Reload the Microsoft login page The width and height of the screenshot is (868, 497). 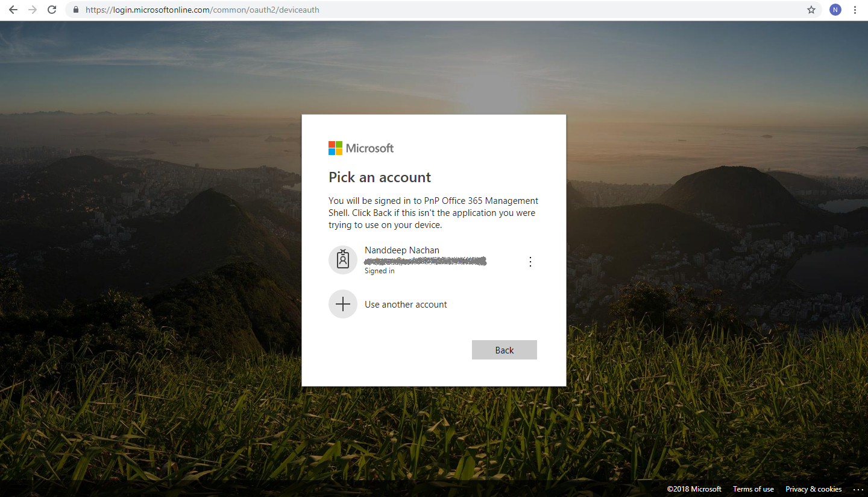[52, 10]
